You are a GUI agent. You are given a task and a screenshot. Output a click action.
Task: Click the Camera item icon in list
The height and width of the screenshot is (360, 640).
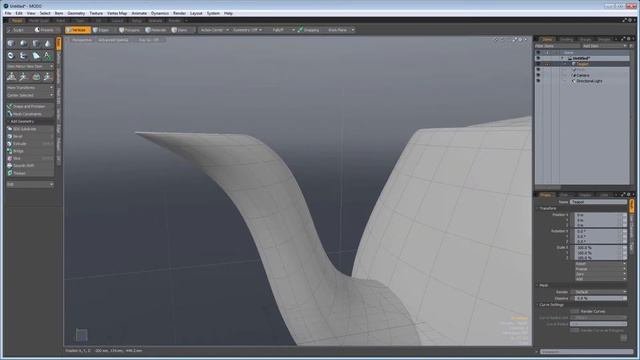tap(574, 76)
